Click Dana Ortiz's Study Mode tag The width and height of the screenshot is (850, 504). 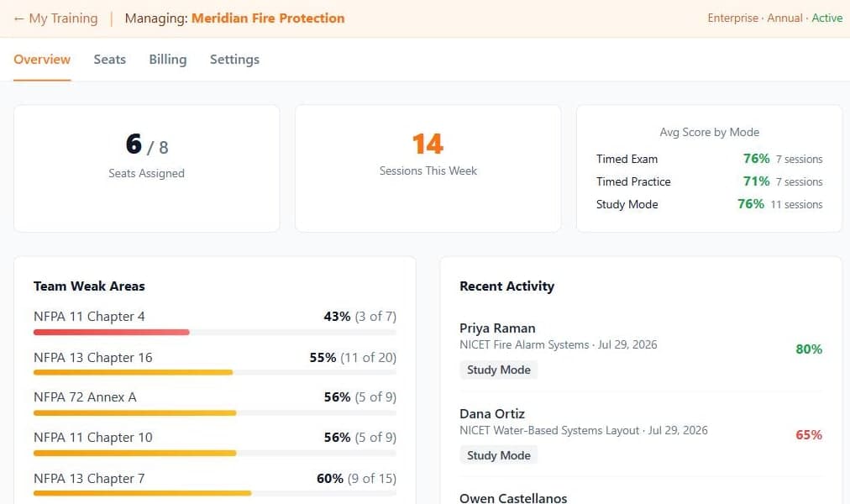pos(499,455)
